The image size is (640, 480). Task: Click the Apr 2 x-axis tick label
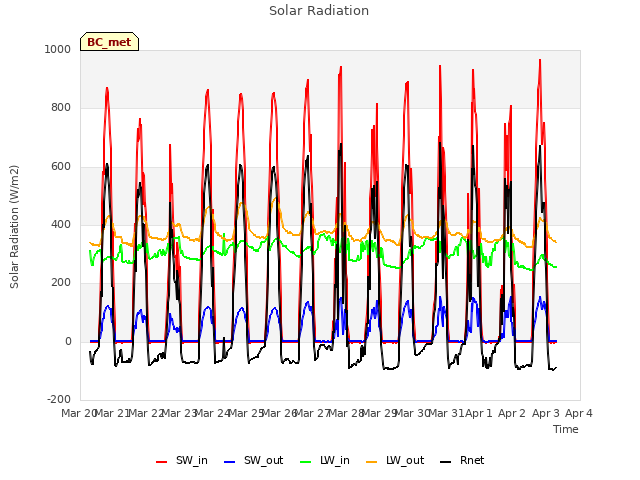click(512, 413)
